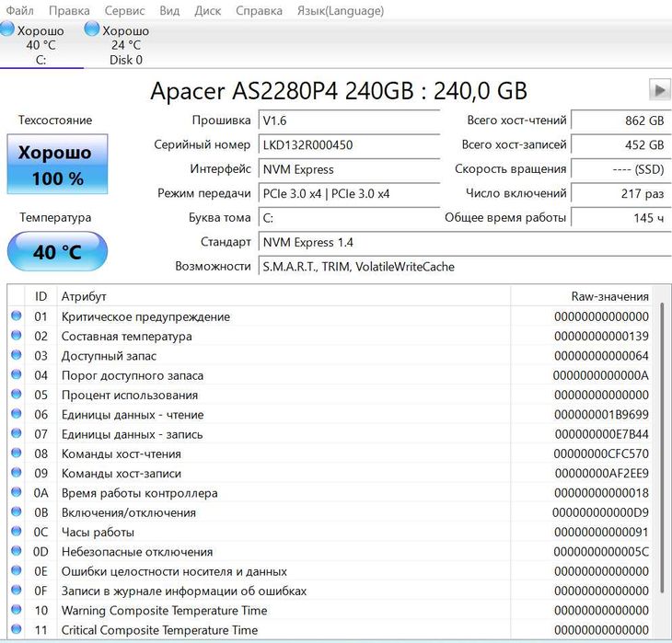672x643 pixels.
Task: Click the Интерфейс field NVM Express
Action: tap(349, 169)
